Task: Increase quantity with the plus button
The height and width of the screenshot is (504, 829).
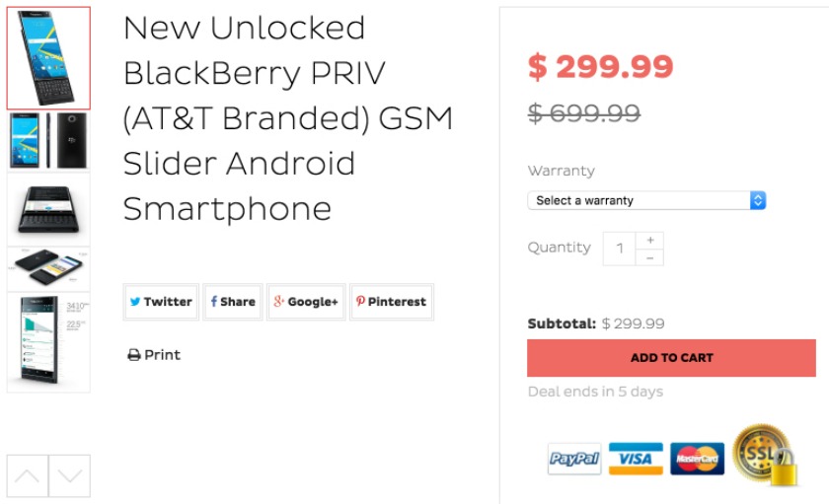Action: 649,241
